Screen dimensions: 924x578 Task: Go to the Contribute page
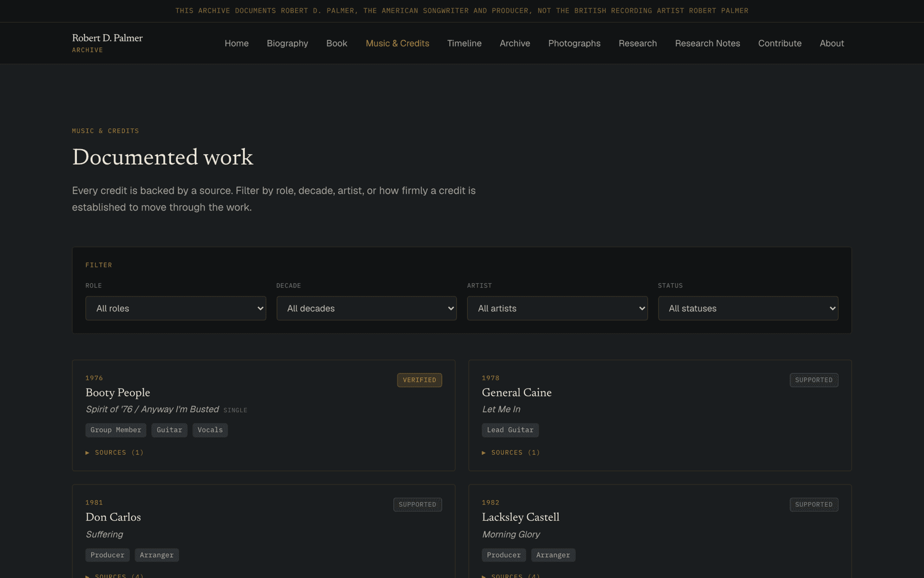pos(780,43)
